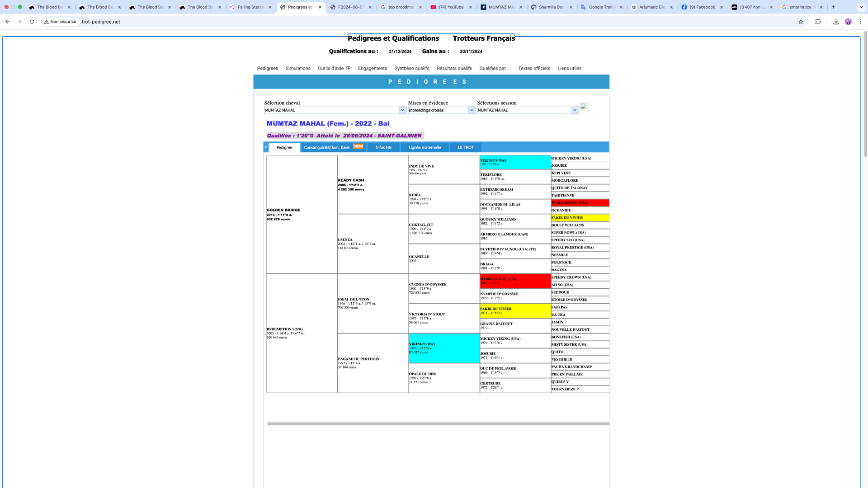Click REDEMPTION SONG dam cell
868x488 pixels.
[x=302, y=333]
